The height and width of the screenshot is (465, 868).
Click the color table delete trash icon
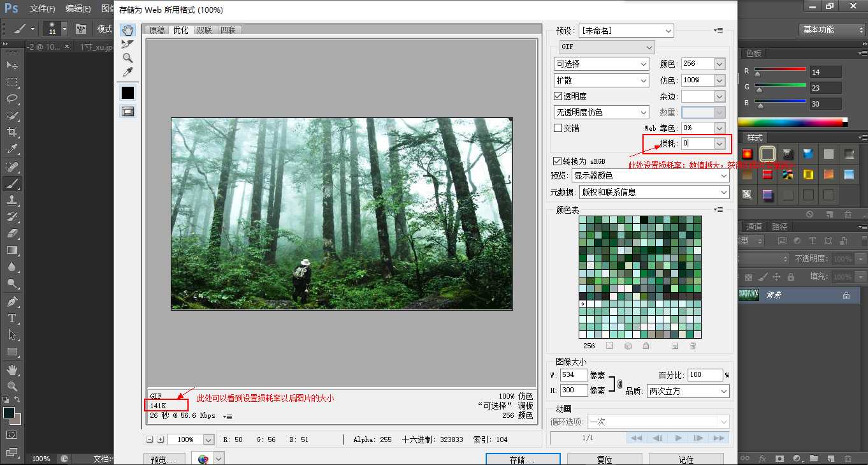pyautogui.click(x=693, y=346)
